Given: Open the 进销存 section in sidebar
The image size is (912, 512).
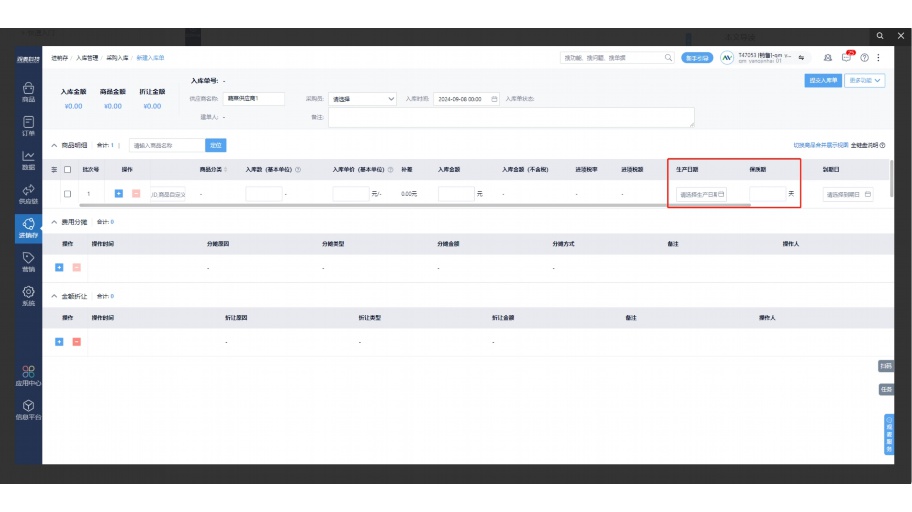Looking at the screenshot, I should tap(28, 228).
